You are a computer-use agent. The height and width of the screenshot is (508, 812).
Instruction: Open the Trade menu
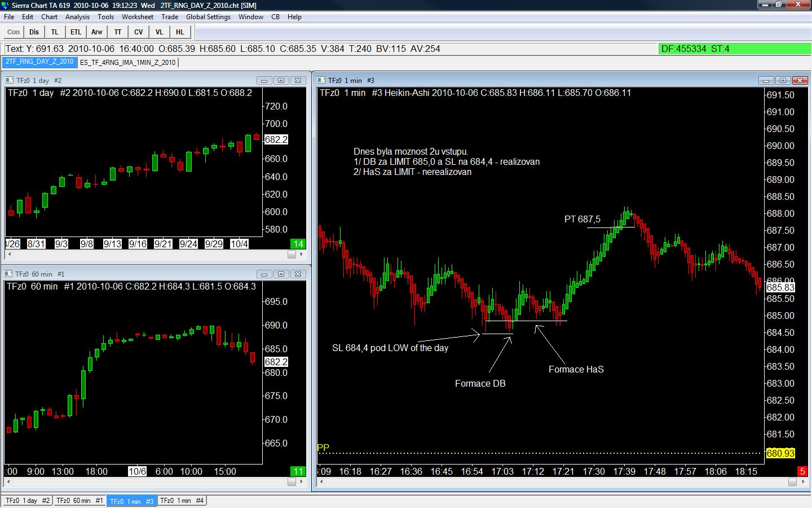pos(170,17)
